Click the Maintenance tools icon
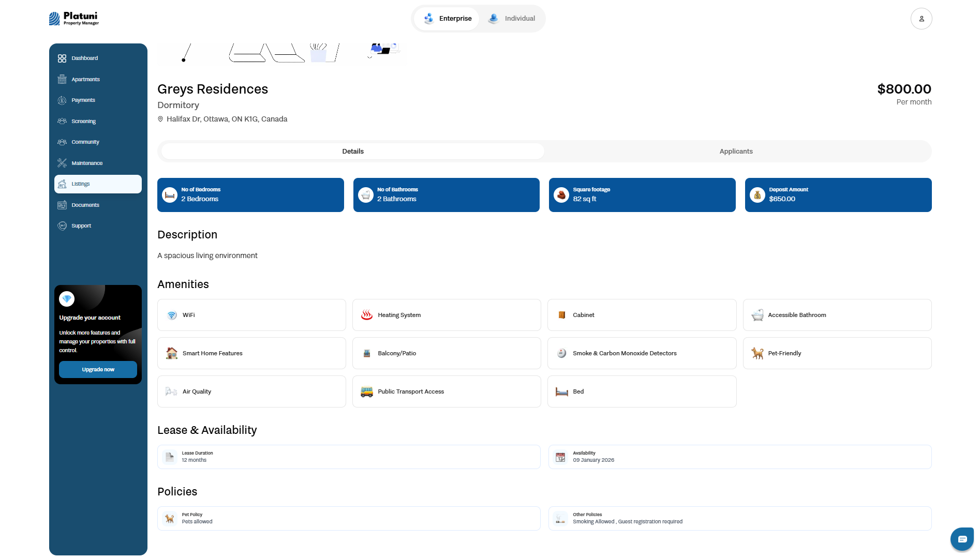The width and height of the screenshot is (980, 558). coord(62,163)
